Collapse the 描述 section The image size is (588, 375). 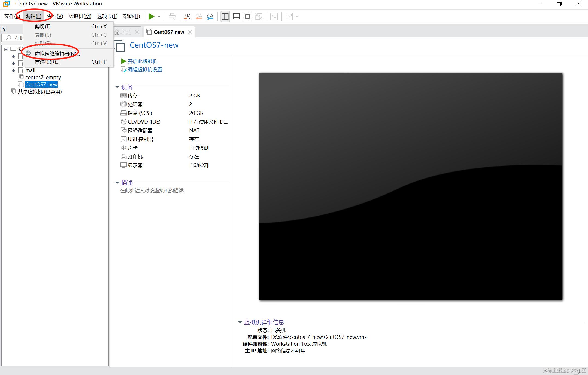point(118,183)
